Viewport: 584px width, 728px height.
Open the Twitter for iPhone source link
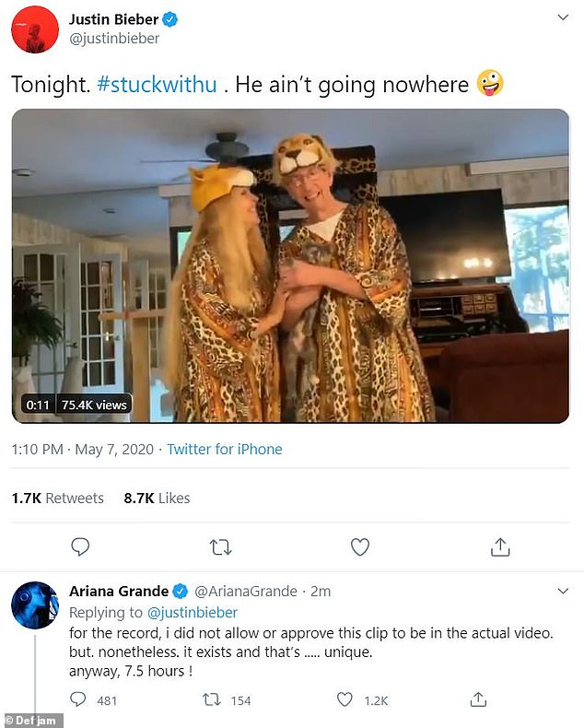tap(226, 450)
